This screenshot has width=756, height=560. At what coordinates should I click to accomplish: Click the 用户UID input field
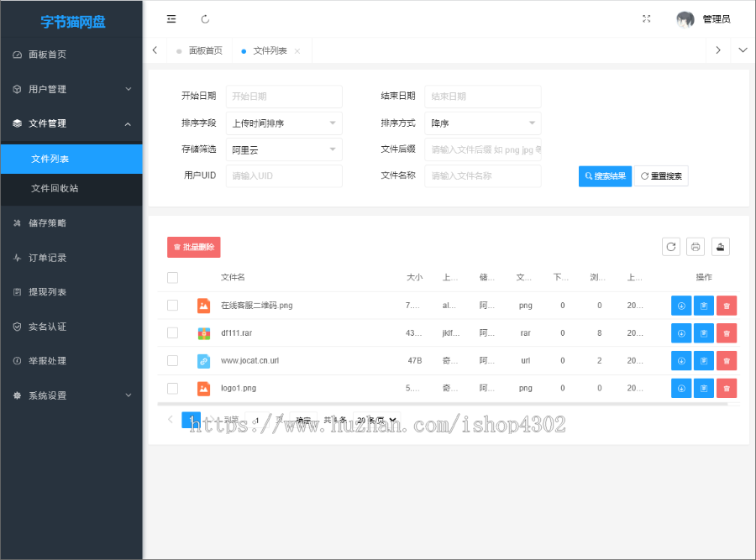[284, 176]
